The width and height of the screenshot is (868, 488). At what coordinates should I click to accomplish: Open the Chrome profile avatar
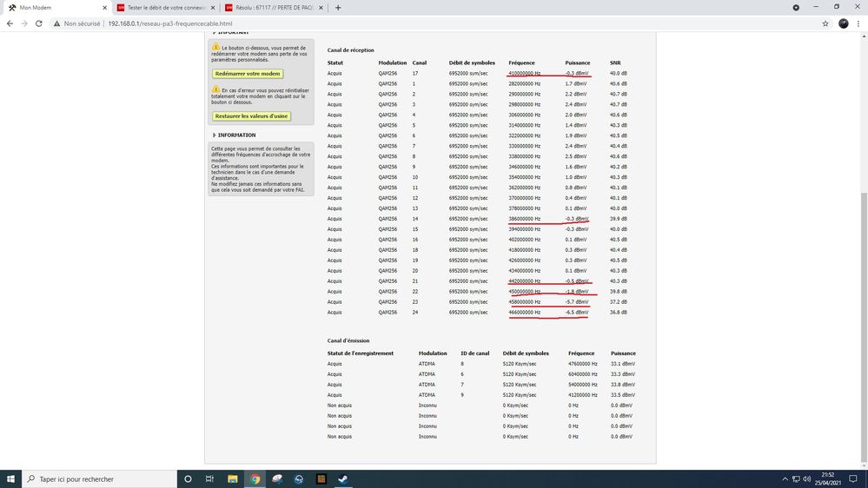(843, 23)
